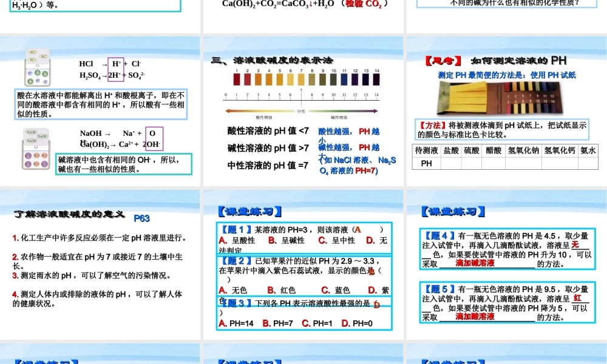Select point 1 about 化工生产
The width and height of the screenshot is (607, 364).
[x=100, y=238]
